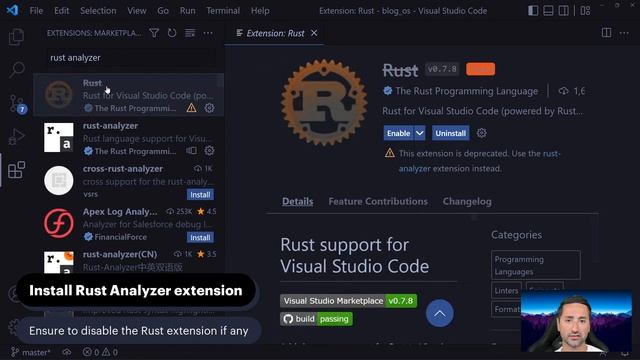Click the split editor right icon
This screenshot has width=640, height=360.
pos(607,33)
